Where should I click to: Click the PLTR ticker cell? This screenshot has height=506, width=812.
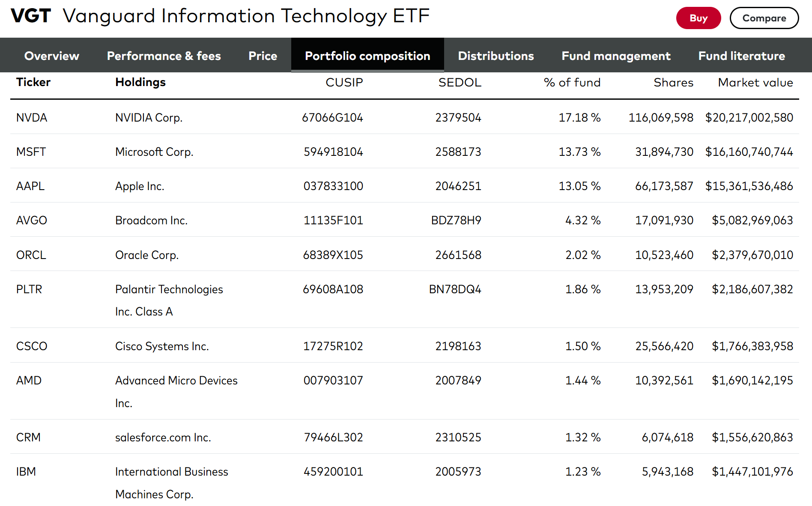[x=29, y=289]
